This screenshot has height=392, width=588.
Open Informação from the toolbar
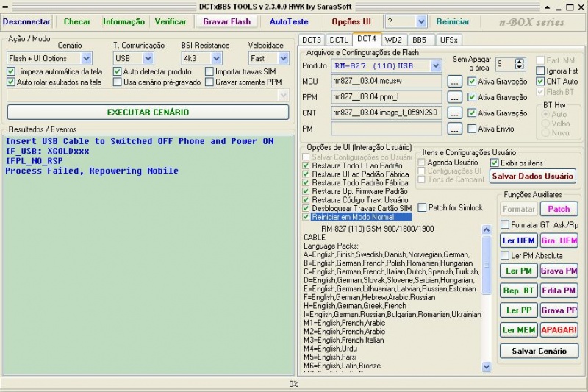pyautogui.click(x=123, y=21)
